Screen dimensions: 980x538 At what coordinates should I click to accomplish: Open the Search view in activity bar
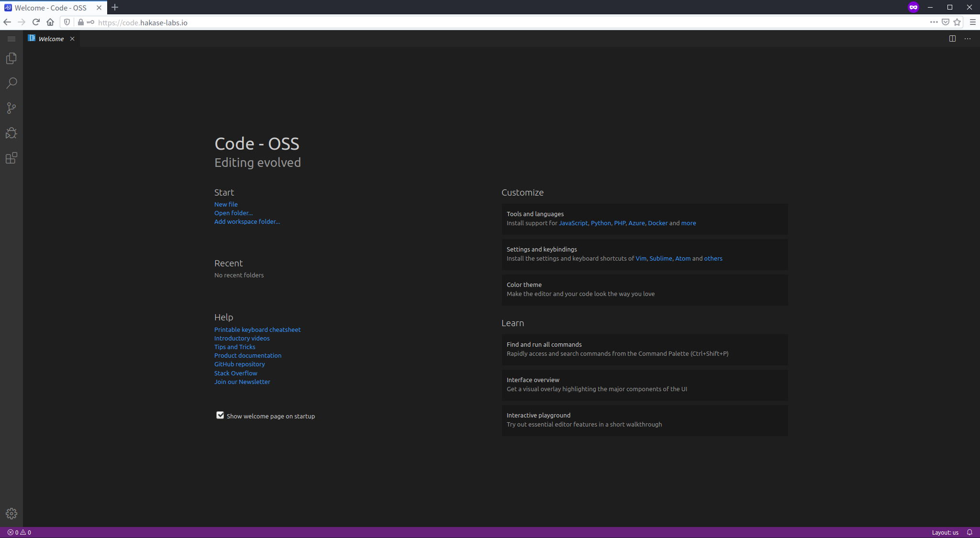11,83
